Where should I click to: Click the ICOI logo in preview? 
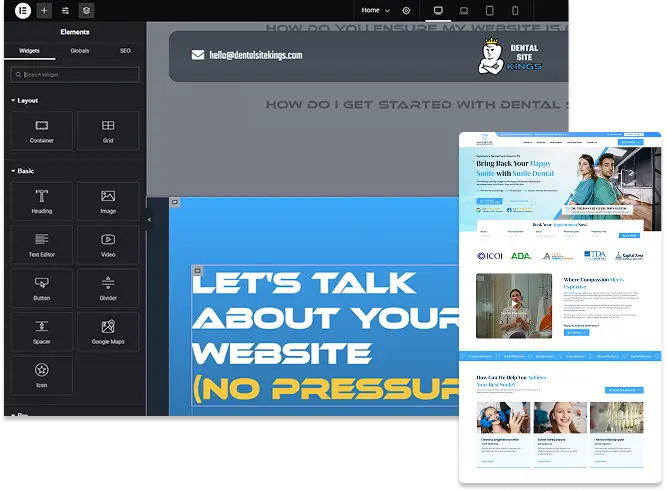(490, 256)
